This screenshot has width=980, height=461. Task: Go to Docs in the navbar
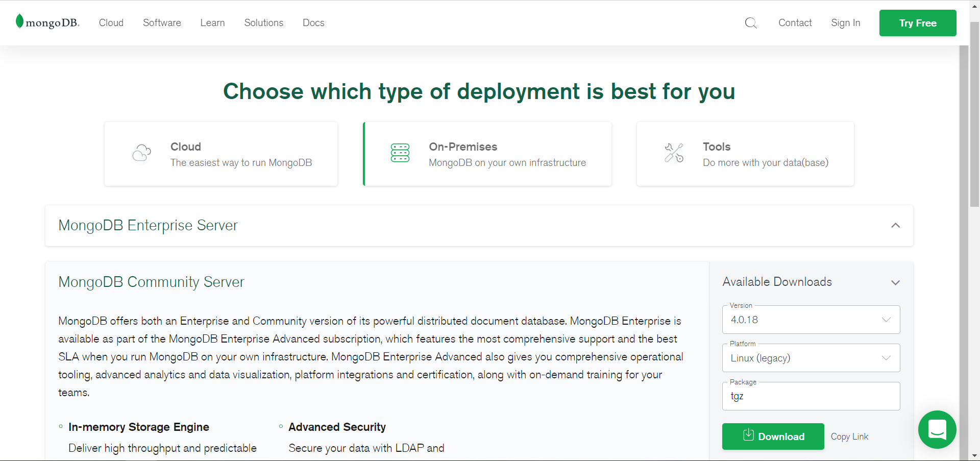tap(313, 23)
